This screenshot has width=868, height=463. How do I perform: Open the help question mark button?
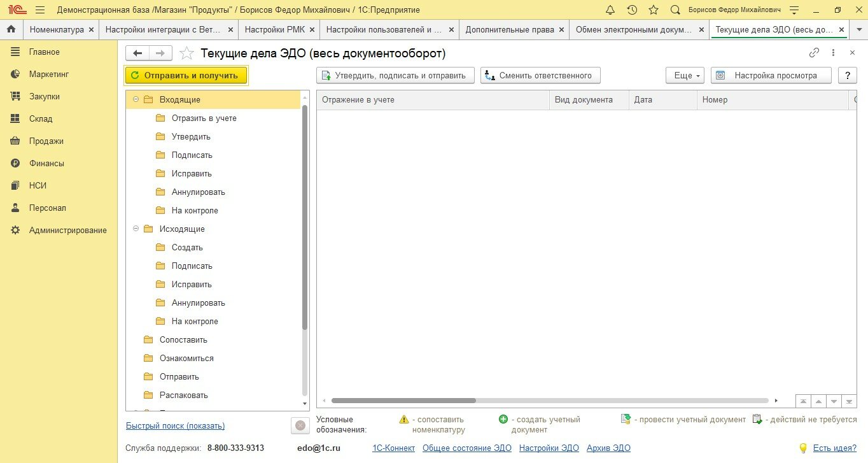pos(847,75)
